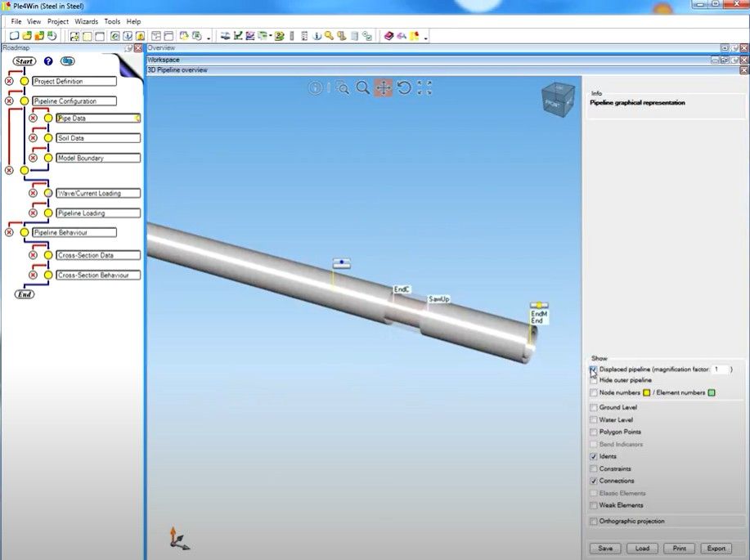The width and height of the screenshot is (750, 560).
Task: Open the Zoom magnifier tool
Action: 362,87
